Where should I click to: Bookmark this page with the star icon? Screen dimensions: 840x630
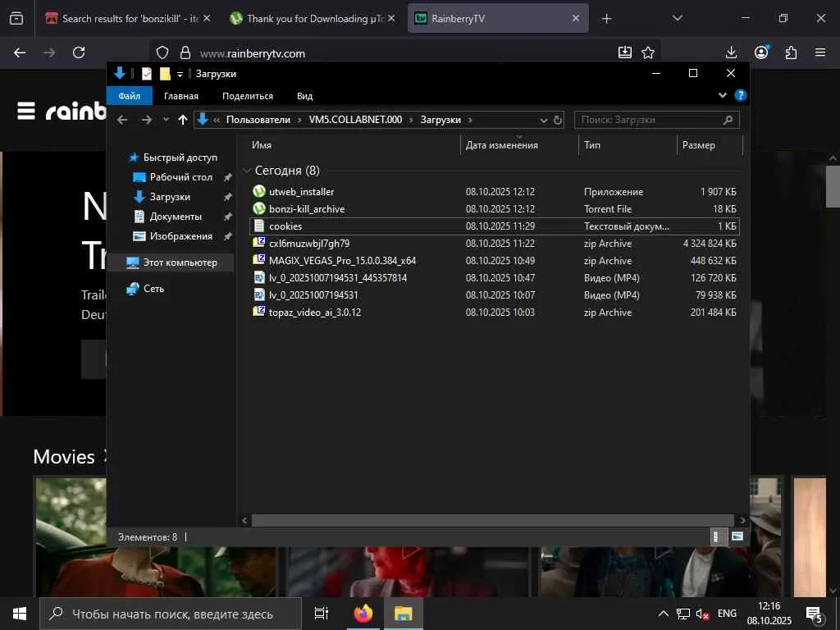[x=648, y=52]
